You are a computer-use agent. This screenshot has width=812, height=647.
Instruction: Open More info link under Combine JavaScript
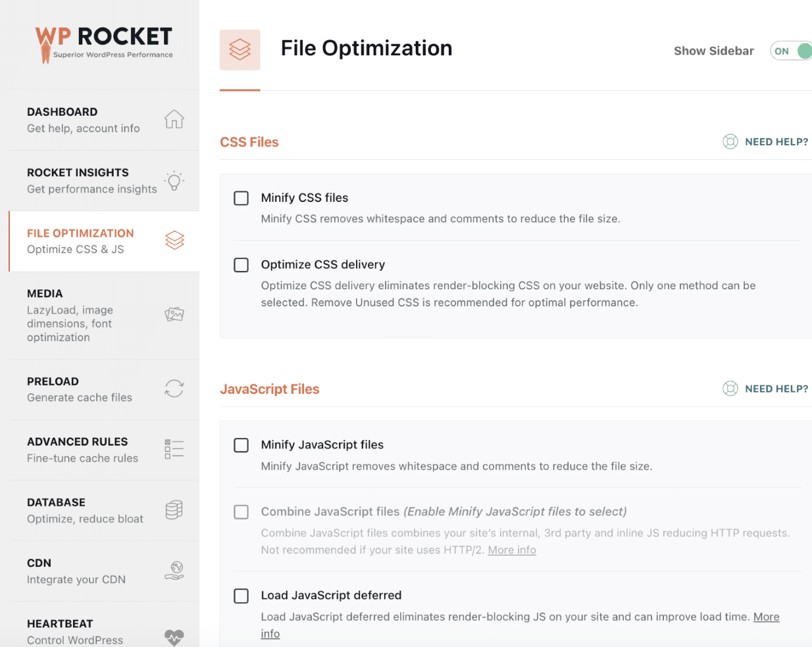[512, 550]
